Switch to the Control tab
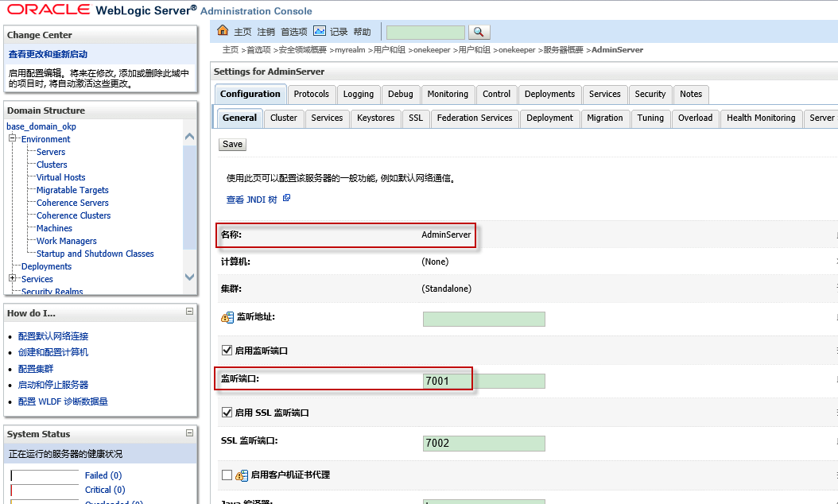Image resolution: width=838 pixels, height=504 pixels. coord(496,94)
